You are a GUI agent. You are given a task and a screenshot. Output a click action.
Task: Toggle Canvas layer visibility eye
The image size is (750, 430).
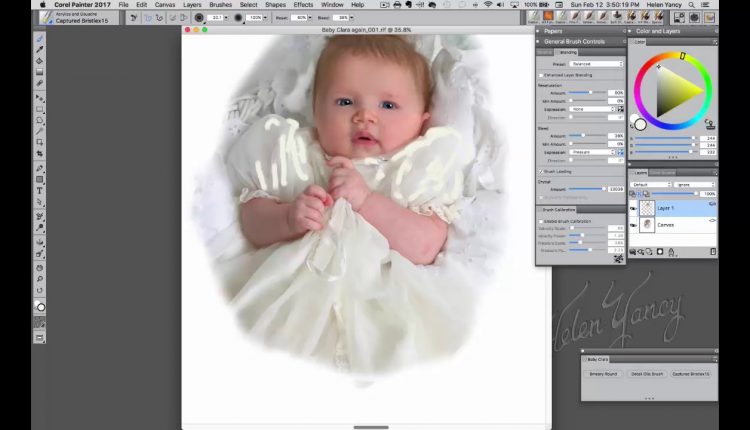coord(633,225)
